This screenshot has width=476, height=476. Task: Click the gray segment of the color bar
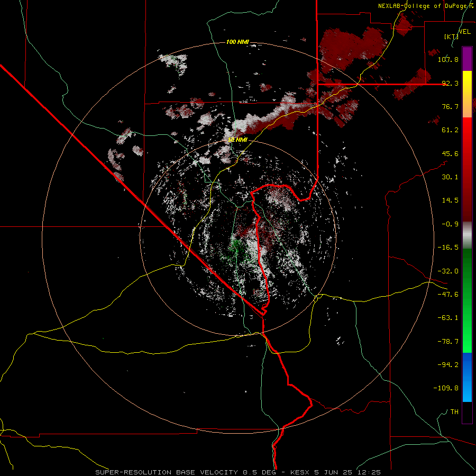[x=467, y=235]
